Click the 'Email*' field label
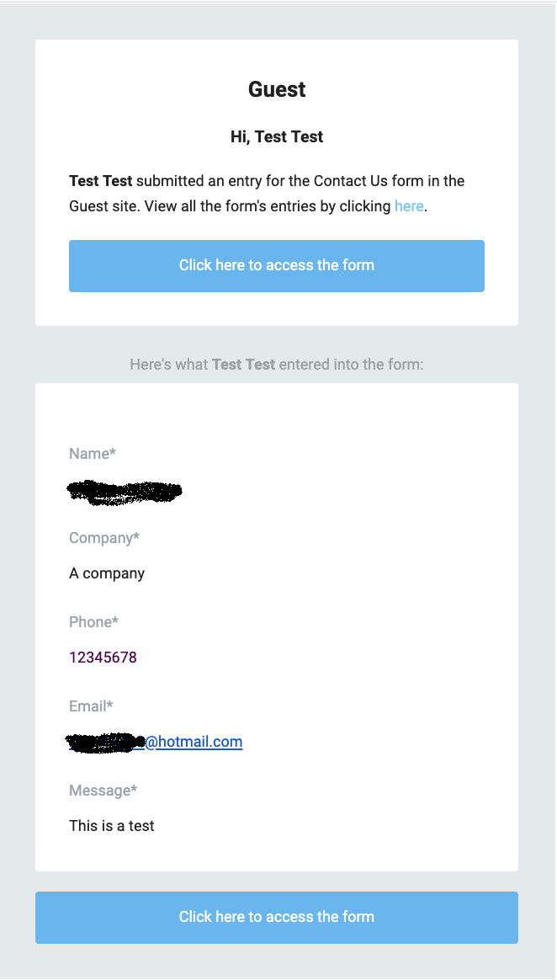Image resolution: width=557 pixels, height=980 pixels. click(91, 706)
